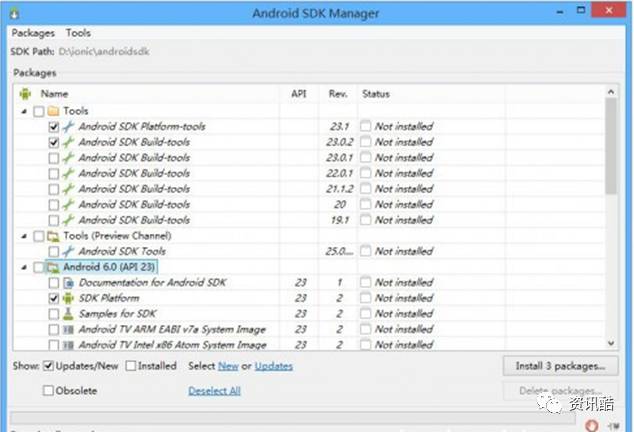The height and width of the screenshot is (432, 634).
Task: Click the SDK Path value D:\ionic\androidsdk
Action: tap(104, 52)
